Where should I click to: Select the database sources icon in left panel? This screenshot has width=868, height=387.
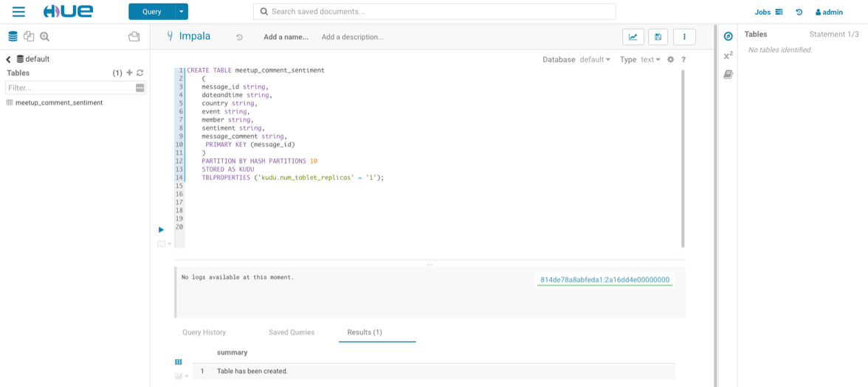[13, 37]
